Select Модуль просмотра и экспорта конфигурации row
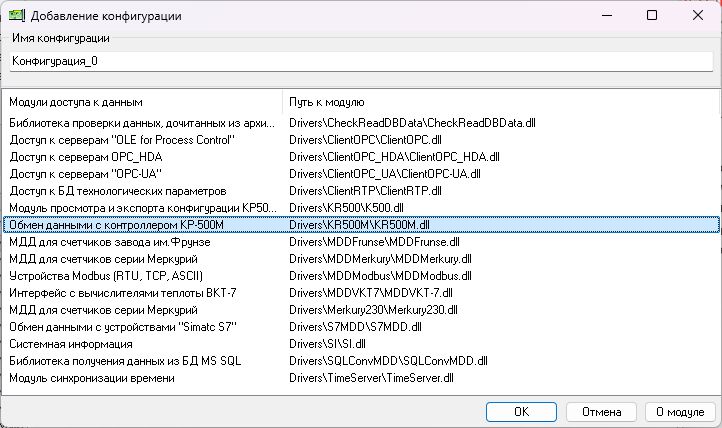 (140, 208)
